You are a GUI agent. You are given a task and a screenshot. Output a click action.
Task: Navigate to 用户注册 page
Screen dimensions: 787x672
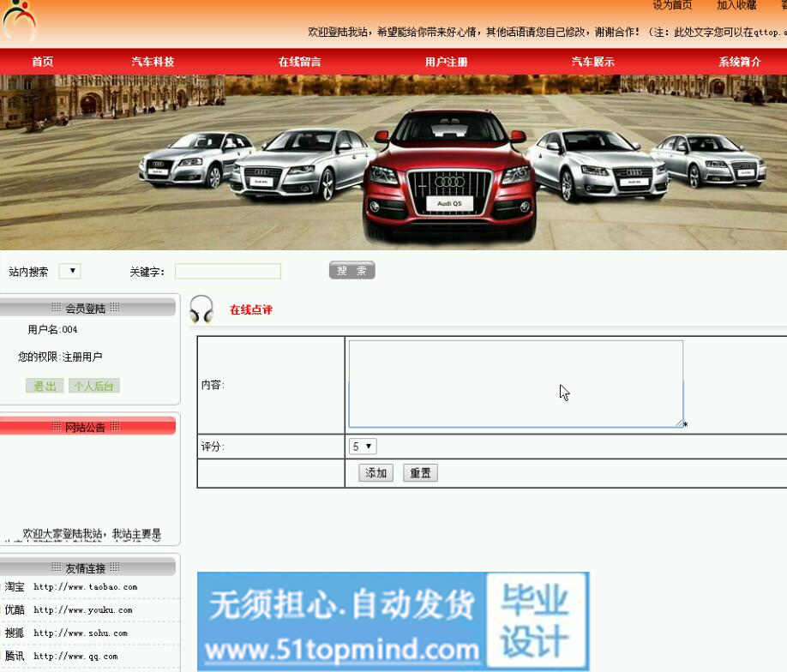(x=446, y=62)
